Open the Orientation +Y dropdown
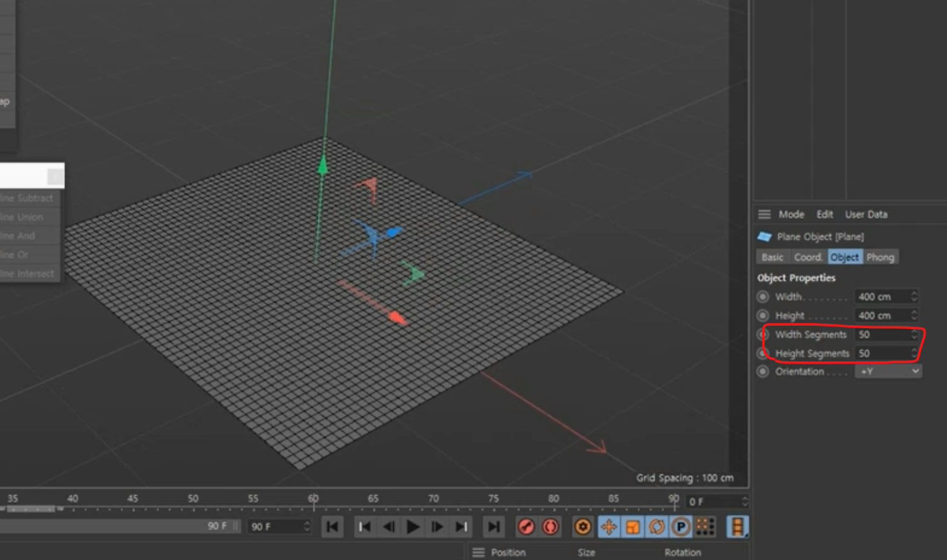 point(888,371)
